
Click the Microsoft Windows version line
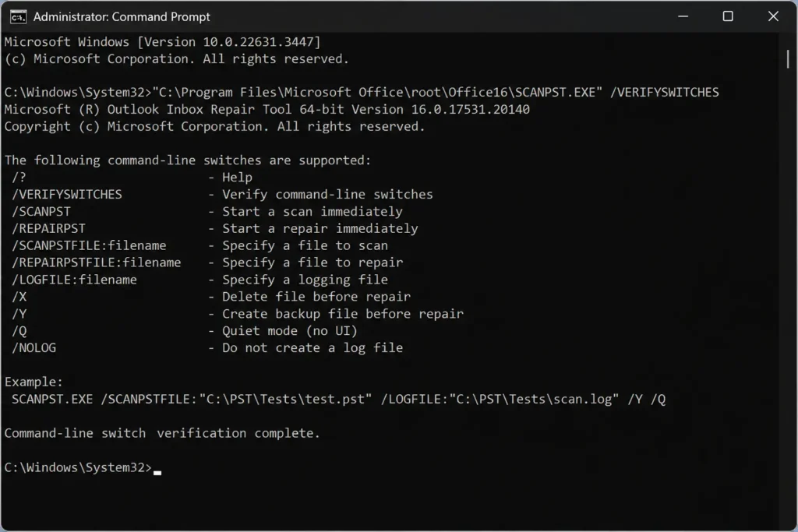click(x=162, y=42)
